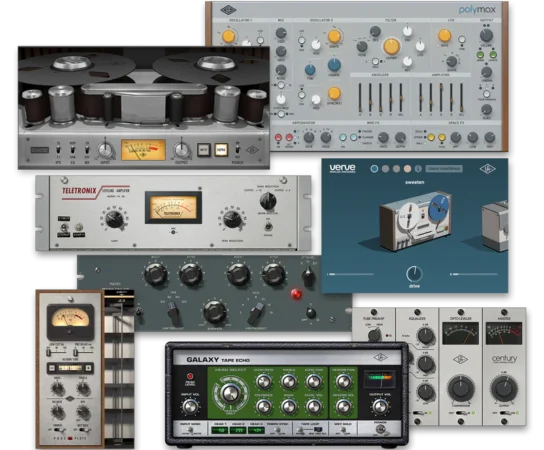Click the Verve 'sweeten' label
This screenshot has height=450, width=544.
415,182
